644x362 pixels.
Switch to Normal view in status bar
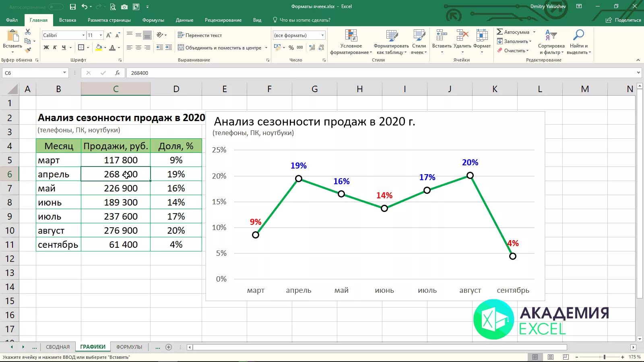535,357
